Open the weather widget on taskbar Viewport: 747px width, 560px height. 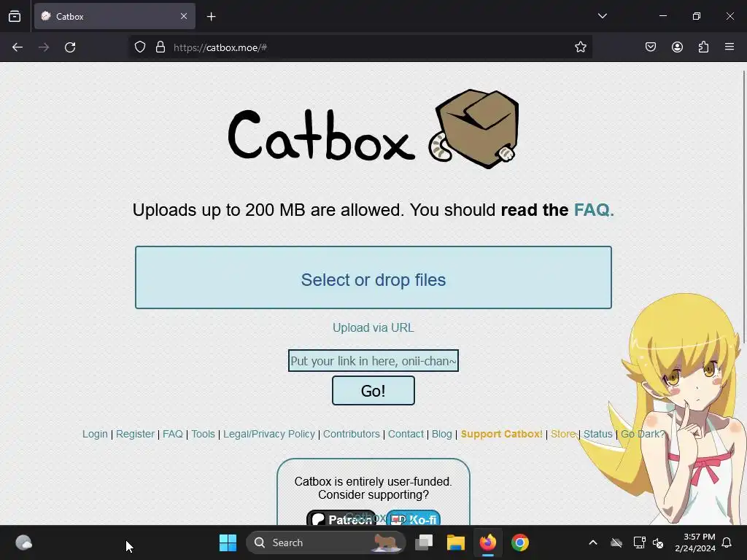(x=24, y=542)
